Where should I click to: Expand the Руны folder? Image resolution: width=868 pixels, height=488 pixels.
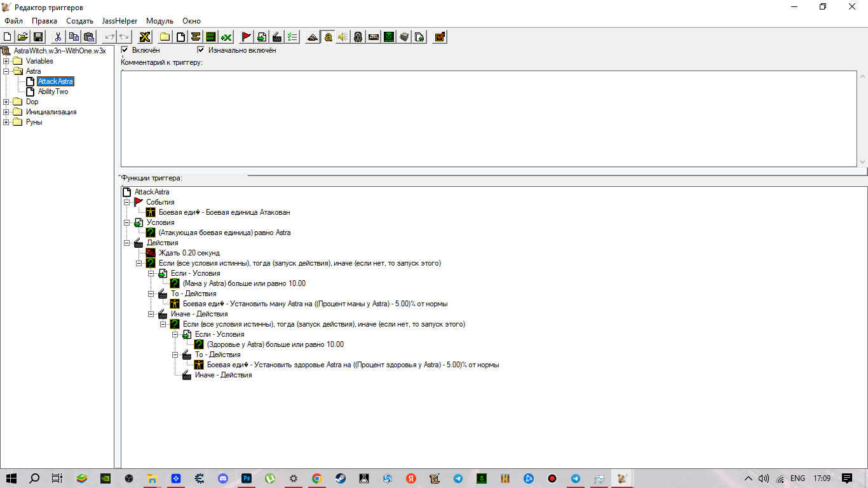click(6, 122)
